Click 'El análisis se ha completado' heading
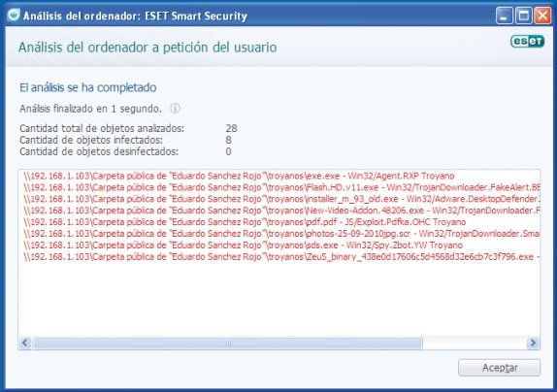 coord(88,87)
